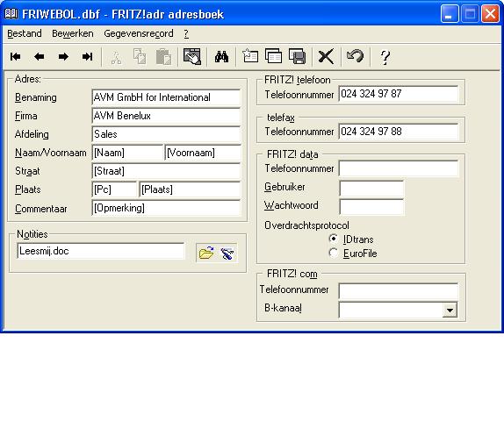Open the Bewerken menu
Screen dimensions: 504x443
point(73,33)
